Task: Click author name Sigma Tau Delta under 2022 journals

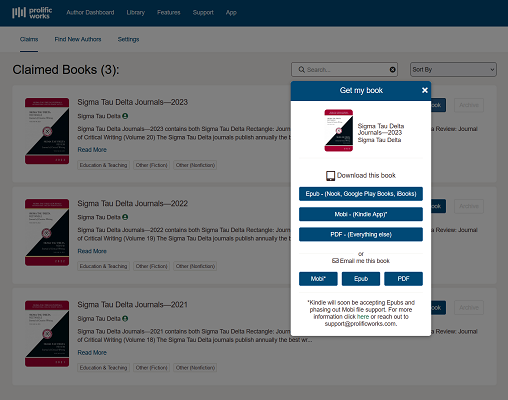Action: [99, 217]
